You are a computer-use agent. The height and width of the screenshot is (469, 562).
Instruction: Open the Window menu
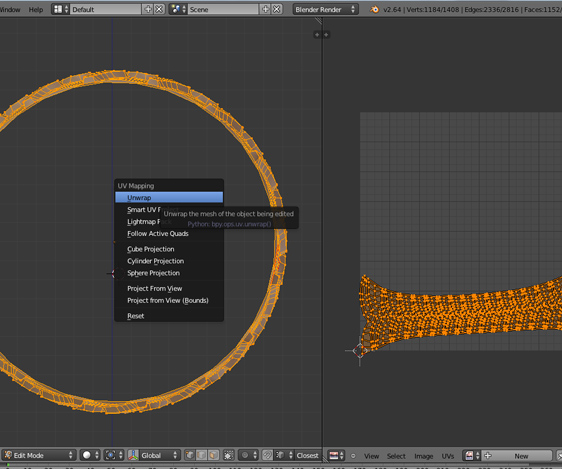tap(10, 9)
